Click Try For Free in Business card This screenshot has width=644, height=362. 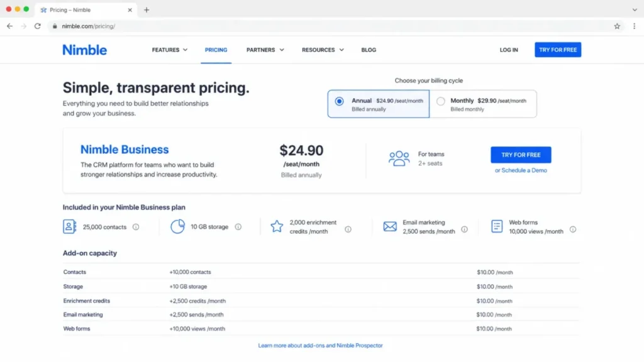[521, 155]
